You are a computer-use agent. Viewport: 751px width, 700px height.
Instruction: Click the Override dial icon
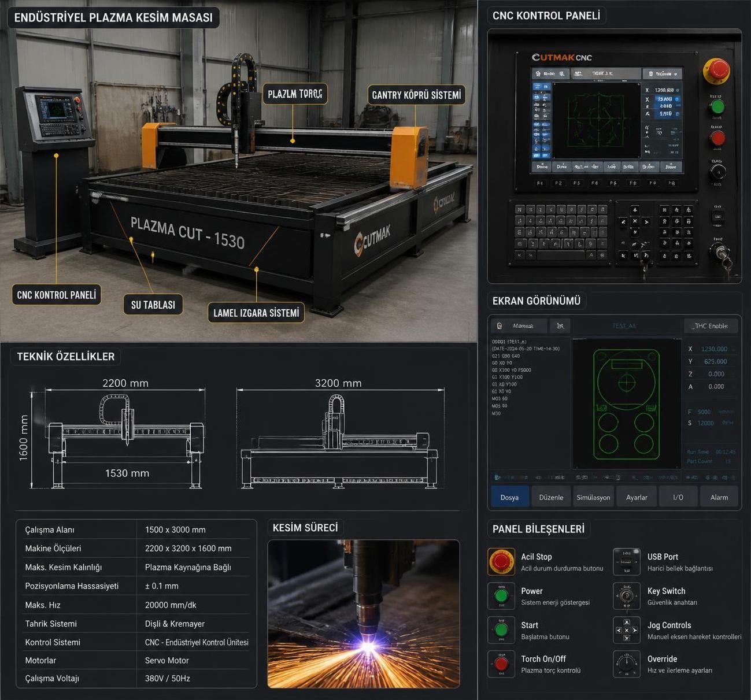pos(627,664)
